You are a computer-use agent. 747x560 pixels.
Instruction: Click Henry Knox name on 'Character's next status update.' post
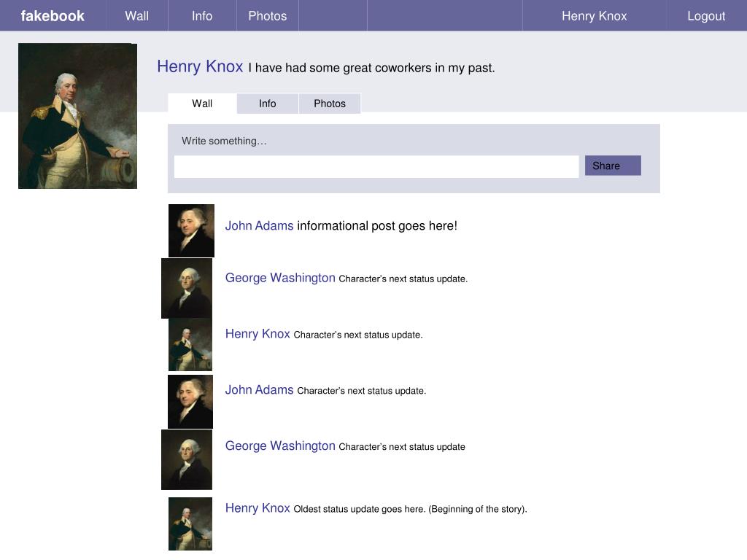[x=258, y=334]
